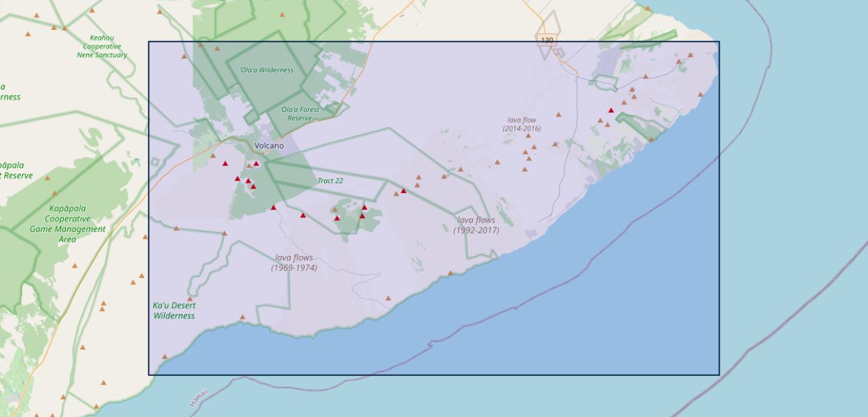Viewport: 868px width, 417px height.
Task: Click the Hawaii label along the offshore boundary
Action: [x=198, y=398]
